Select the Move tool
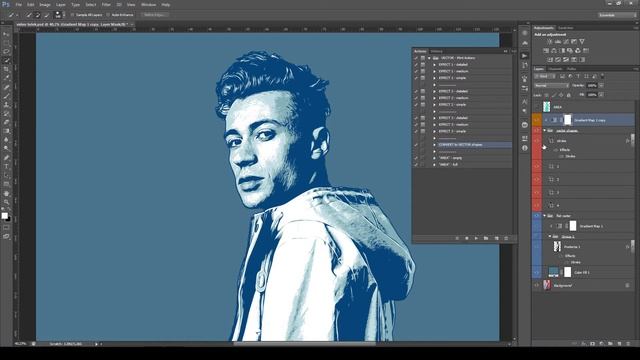This screenshot has width=640, height=360. (6, 34)
